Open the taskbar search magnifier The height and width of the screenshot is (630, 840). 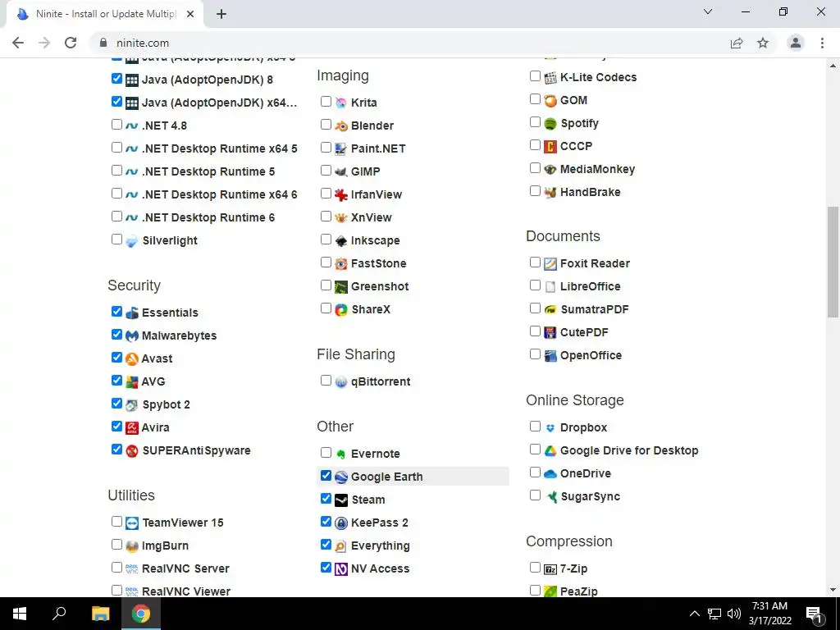coord(59,614)
